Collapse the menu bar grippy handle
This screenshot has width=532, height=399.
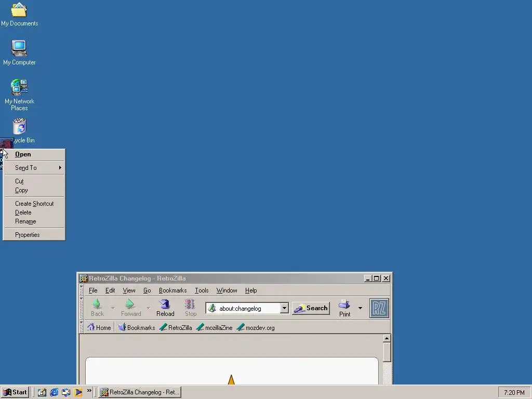[82, 290]
